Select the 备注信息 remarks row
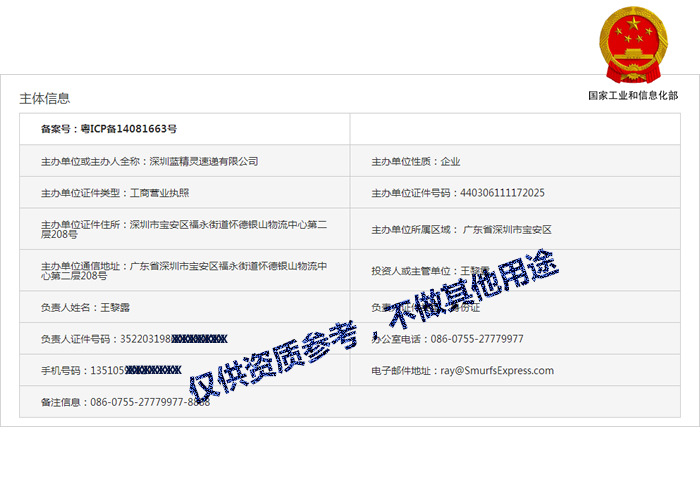 pos(125,402)
